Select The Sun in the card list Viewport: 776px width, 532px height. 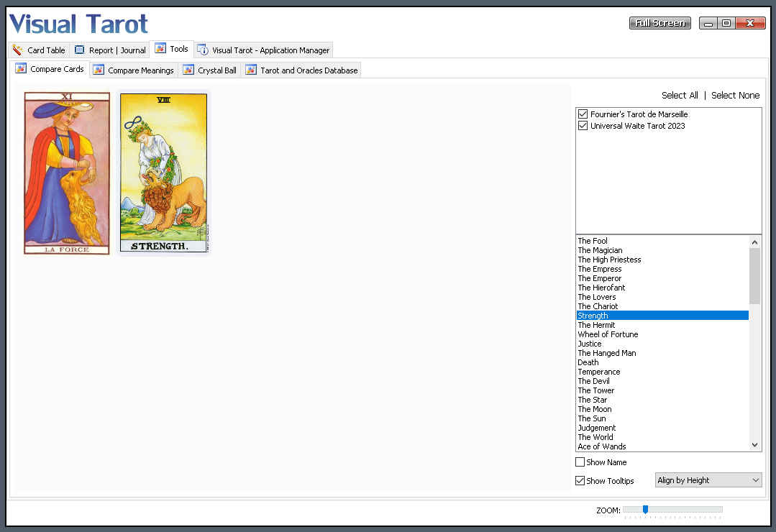click(662, 418)
